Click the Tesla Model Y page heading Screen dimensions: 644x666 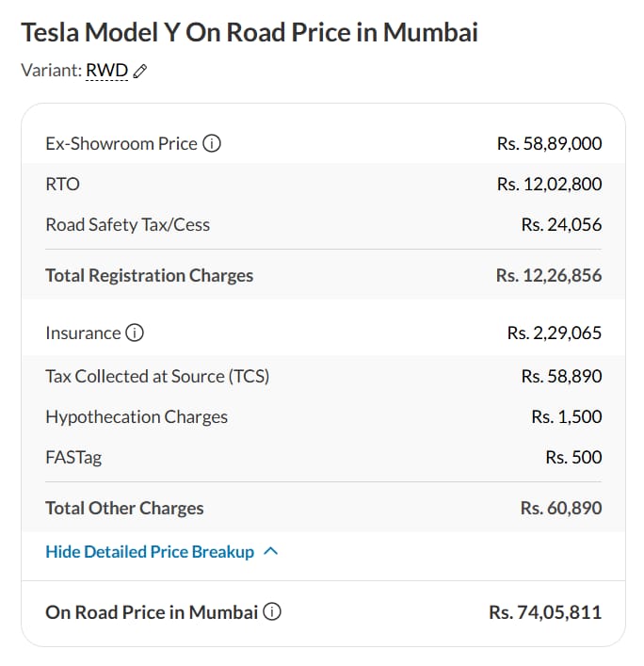pos(250,33)
